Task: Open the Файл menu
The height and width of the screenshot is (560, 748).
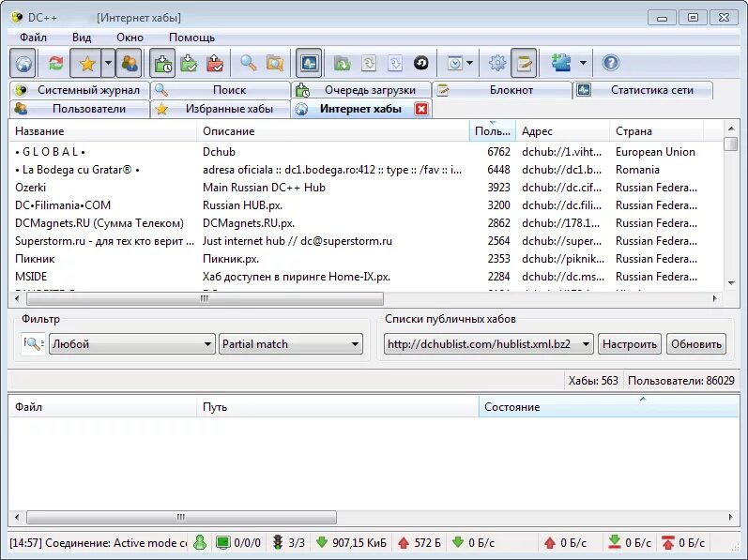Action: click(33, 38)
